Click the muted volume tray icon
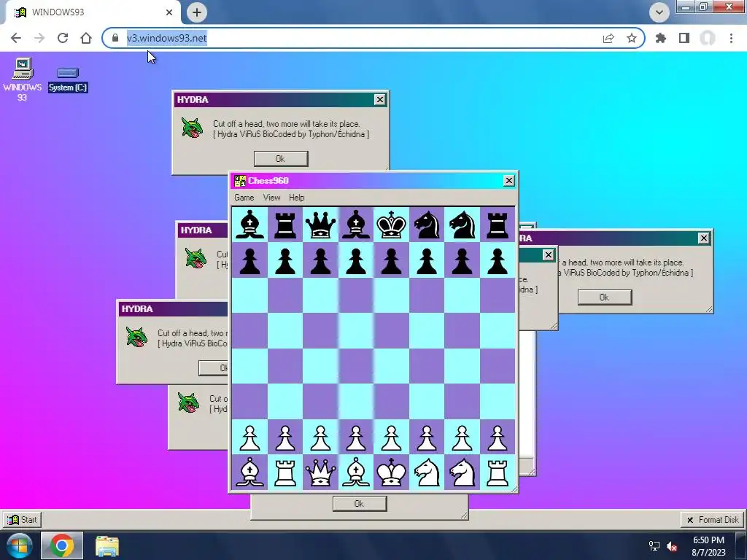 tap(672, 546)
